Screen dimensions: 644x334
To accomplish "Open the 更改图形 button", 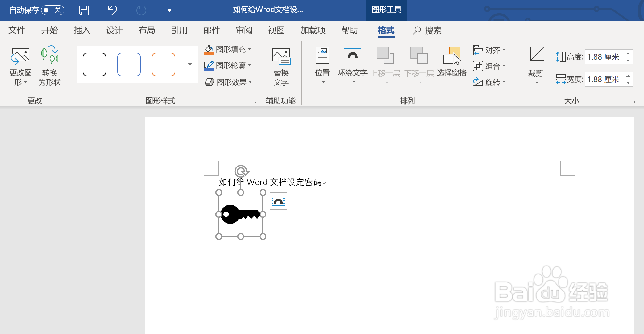I will [20, 67].
